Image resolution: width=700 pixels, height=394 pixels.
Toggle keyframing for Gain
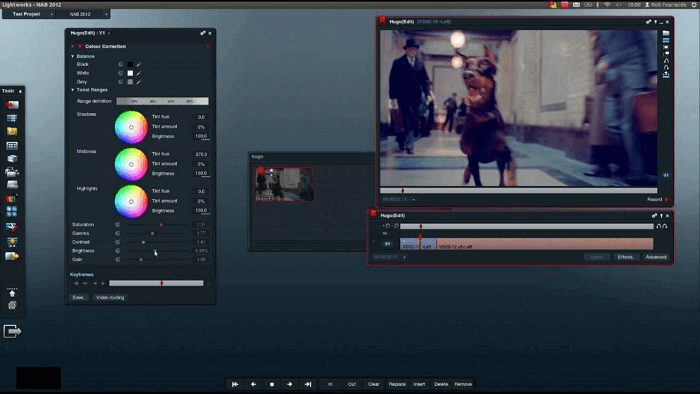(x=118, y=259)
